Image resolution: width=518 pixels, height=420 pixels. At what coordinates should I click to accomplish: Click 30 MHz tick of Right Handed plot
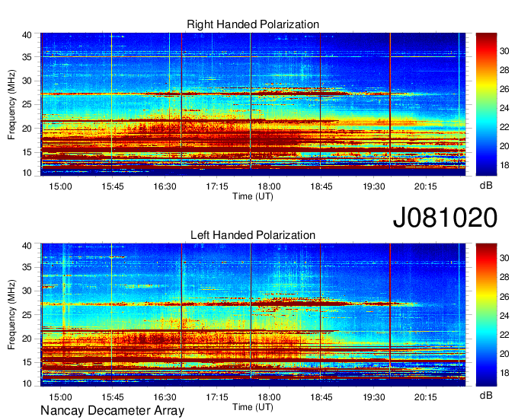27,81
